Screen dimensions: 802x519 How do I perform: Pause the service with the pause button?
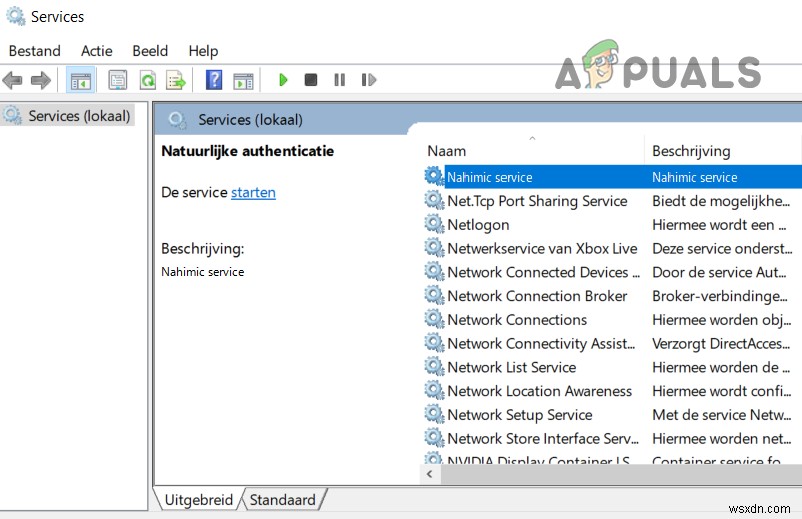(x=339, y=80)
